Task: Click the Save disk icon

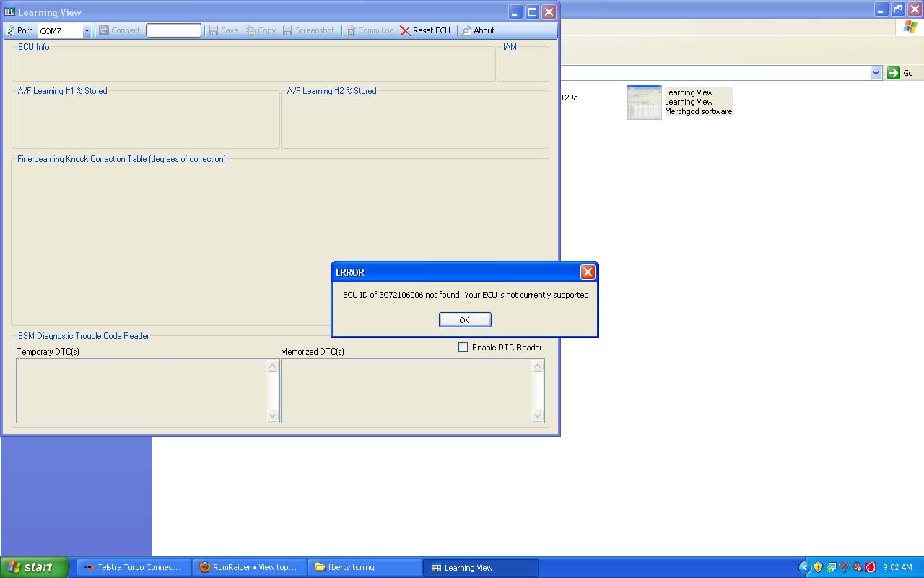Action: click(x=213, y=30)
